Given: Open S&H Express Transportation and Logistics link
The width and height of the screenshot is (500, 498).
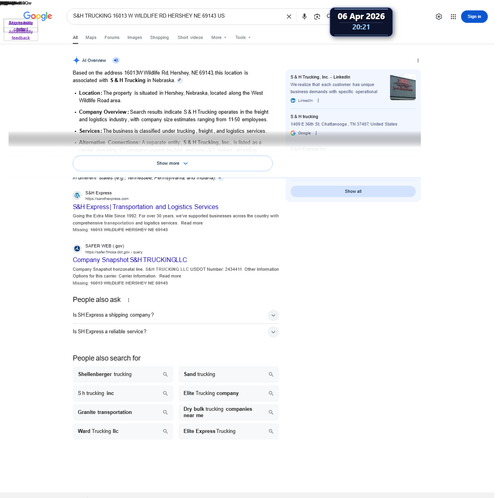Looking at the screenshot, I should (x=145, y=207).
